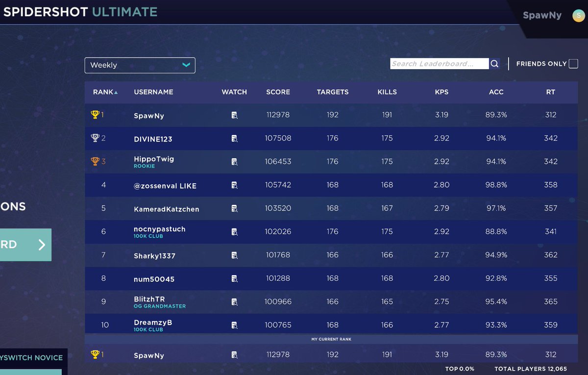The height and width of the screenshot is (375, 588).
Task: Click the Total Players 12,065 text
Action: click(531, 369)
